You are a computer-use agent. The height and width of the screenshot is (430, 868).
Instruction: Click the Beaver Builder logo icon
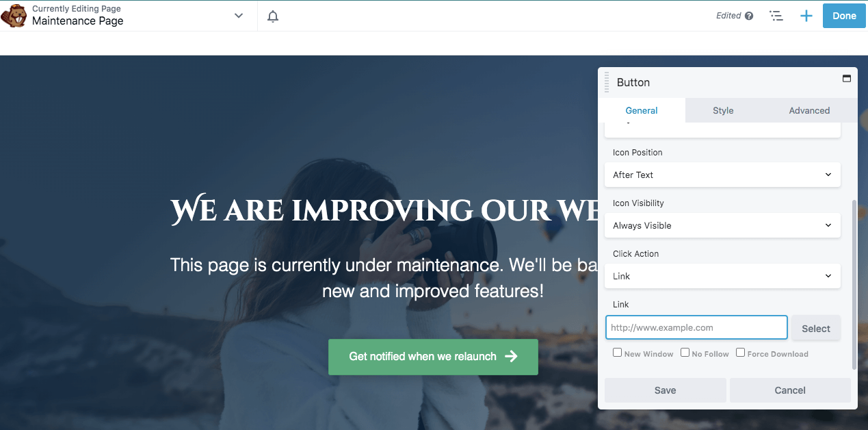(x=14, y=15)
